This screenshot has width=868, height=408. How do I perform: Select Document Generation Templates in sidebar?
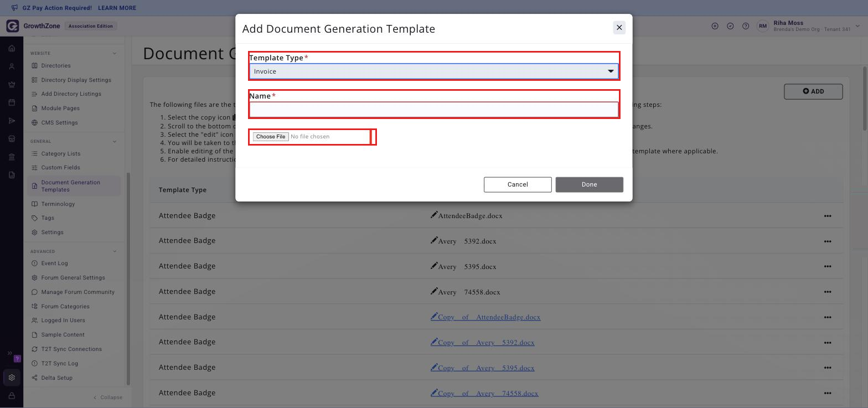74,186
